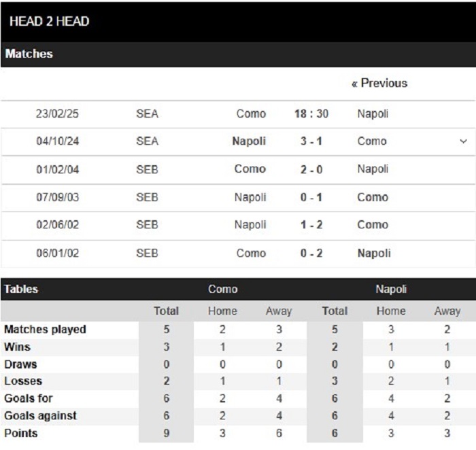
Task: Select the Napoli 1 - 2 Como result
Action: point(311,225)
